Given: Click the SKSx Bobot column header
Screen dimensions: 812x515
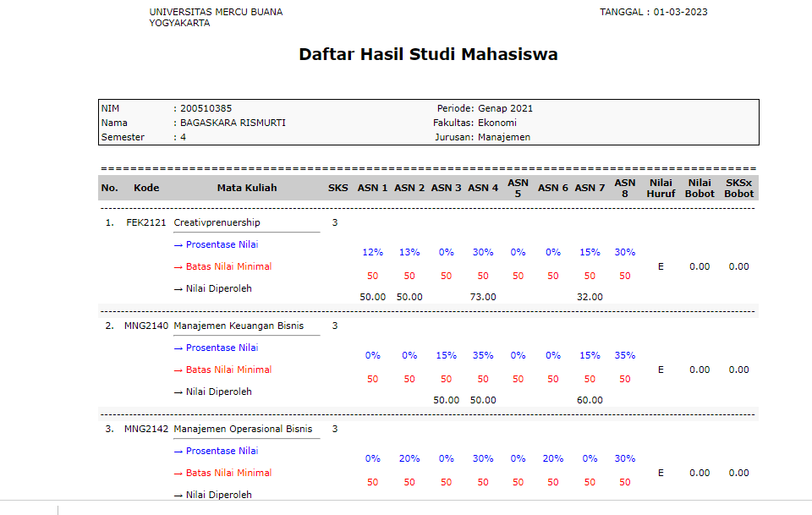Looking at the screenshot, I should [x=738, y=188].
